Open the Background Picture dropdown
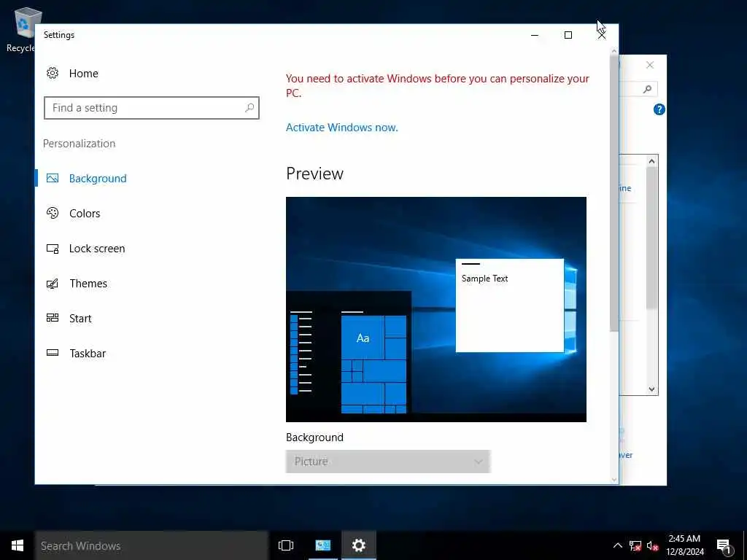This screenshot has height=560, width=747. (388, 462)
